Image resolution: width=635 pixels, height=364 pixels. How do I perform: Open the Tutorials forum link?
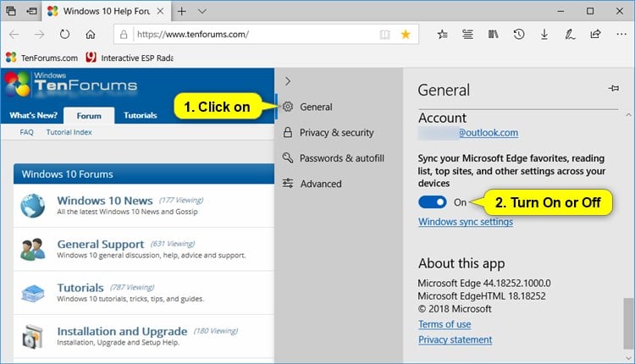coord(80,288)
